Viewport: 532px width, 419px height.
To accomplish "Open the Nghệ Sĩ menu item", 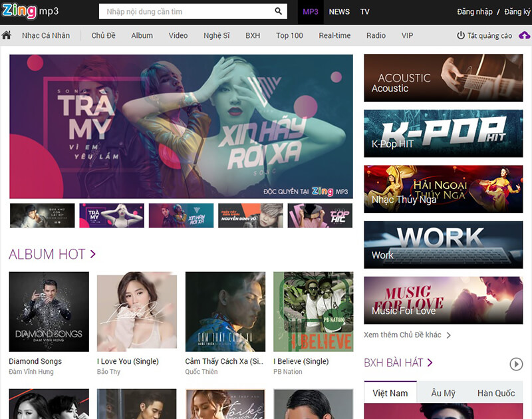I will click(x=217, y=35).
